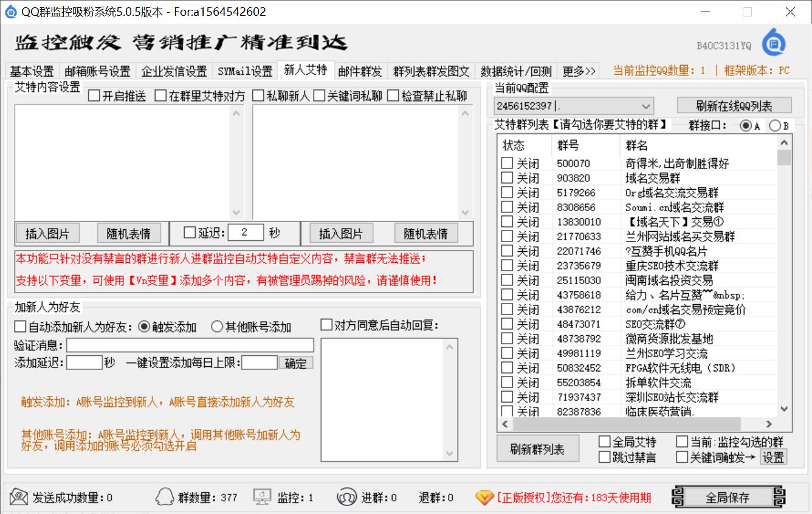812x514 pixels.
Task: Click left 插入图片 button
Action: point(47,233)
